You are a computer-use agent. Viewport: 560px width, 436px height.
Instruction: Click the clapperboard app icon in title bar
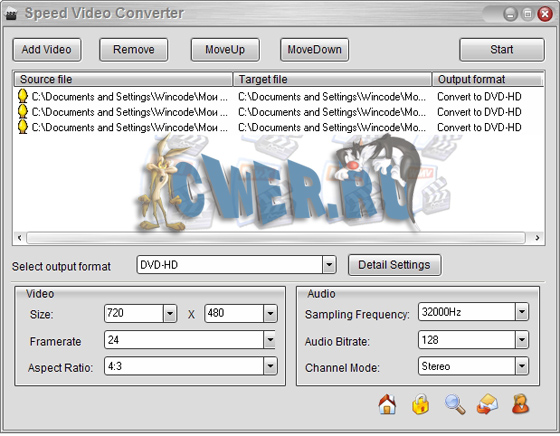pyautogui.click(x=11, y=15)
